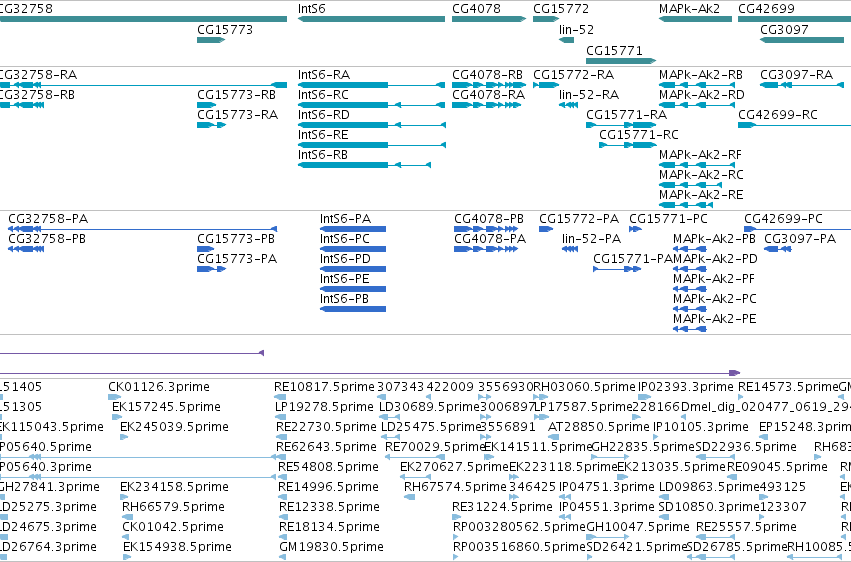Open transcript IntS6-RA
The height and width of the screenshot is (562, 851).
pos(371,85)
